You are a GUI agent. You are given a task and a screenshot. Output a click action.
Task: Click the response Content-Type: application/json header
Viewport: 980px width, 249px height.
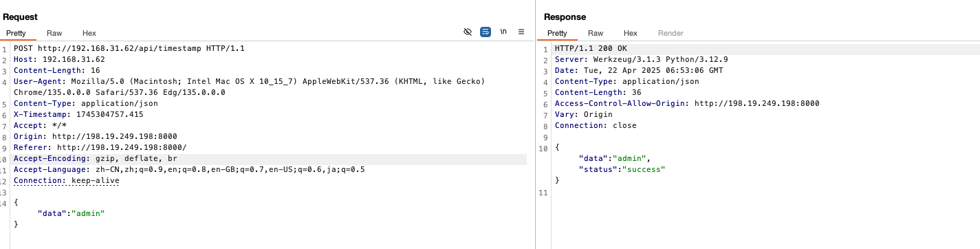(627, 82)
